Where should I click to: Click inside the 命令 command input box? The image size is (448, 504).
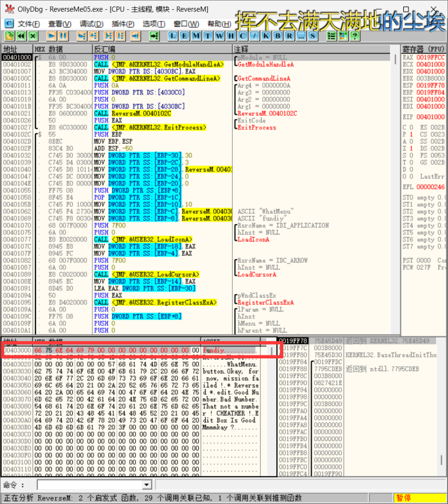tap(89, 485)
